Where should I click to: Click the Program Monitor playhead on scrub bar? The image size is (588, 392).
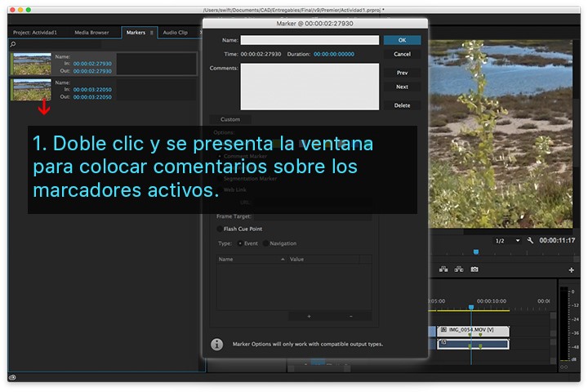476,252
